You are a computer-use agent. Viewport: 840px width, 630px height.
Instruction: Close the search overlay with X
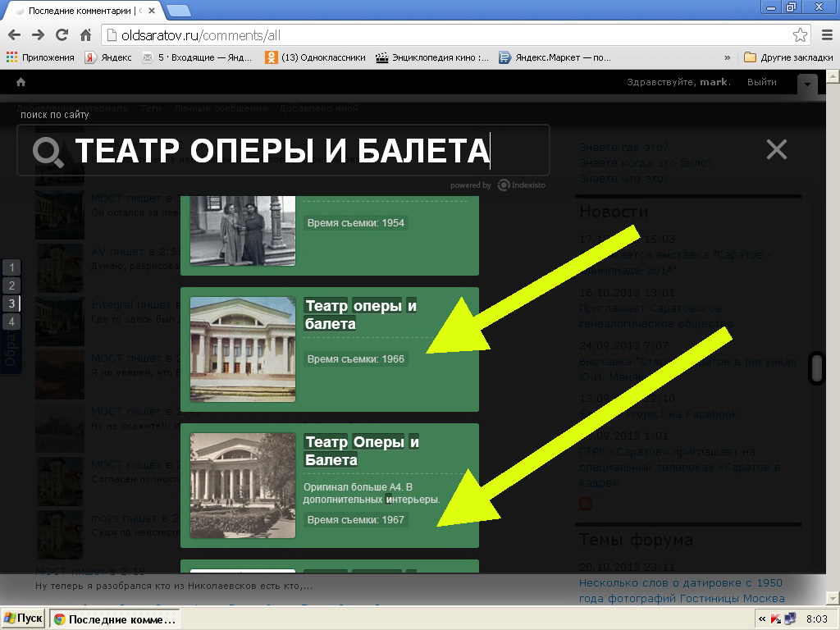tap(776, 149)
